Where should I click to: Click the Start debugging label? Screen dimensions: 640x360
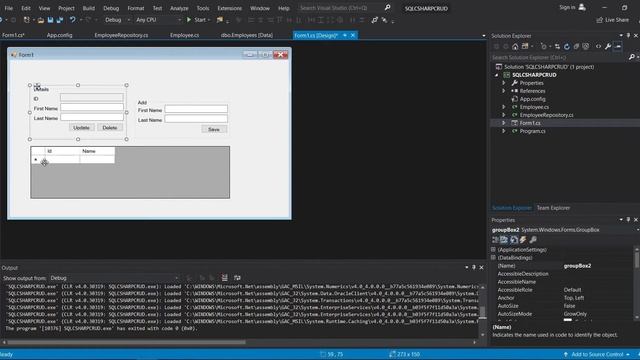(x=200, y=20)
